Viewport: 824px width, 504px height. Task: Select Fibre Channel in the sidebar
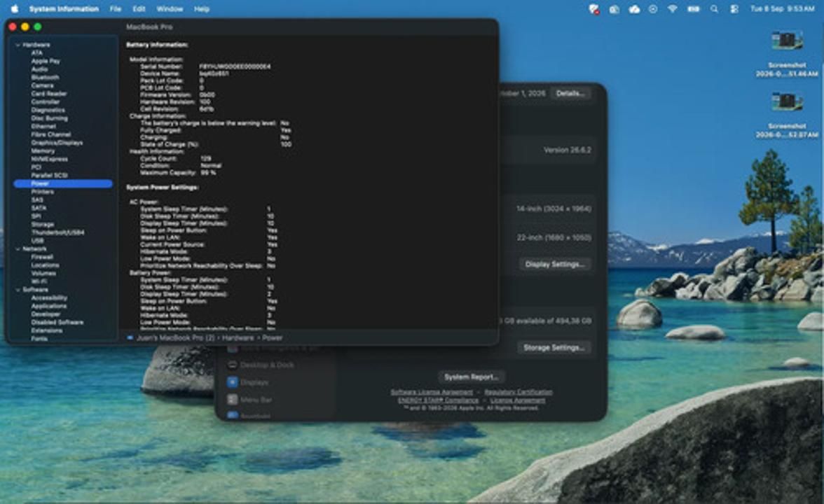[51, 134]
